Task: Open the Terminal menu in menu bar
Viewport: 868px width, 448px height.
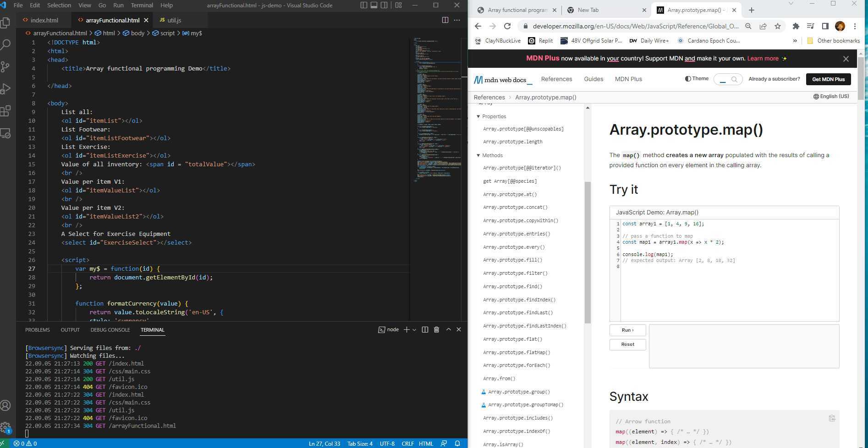Action: (x=142, y=5)
